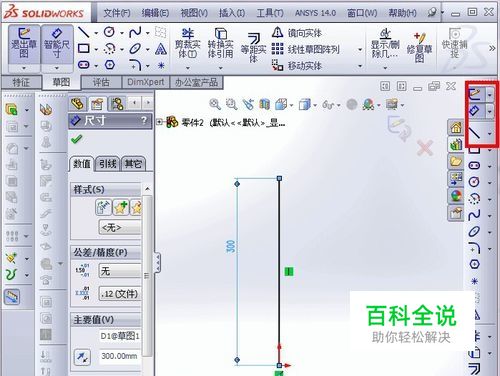
Task: Click the 300.00mm value field
Action: (119, 356)
